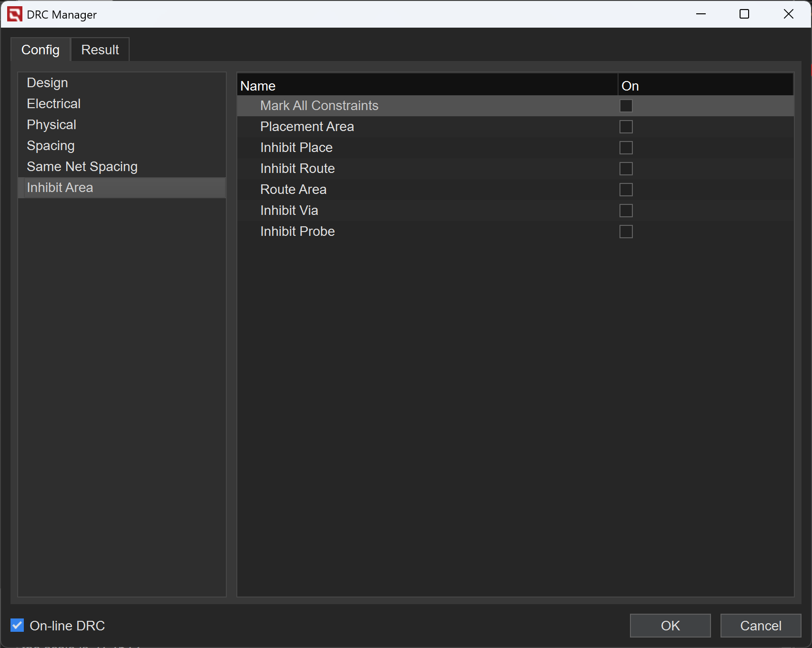Enable the Inhibit Place checkbox
Image resolution: width=812 pixels, height=648 pixels.
[626, 148]
